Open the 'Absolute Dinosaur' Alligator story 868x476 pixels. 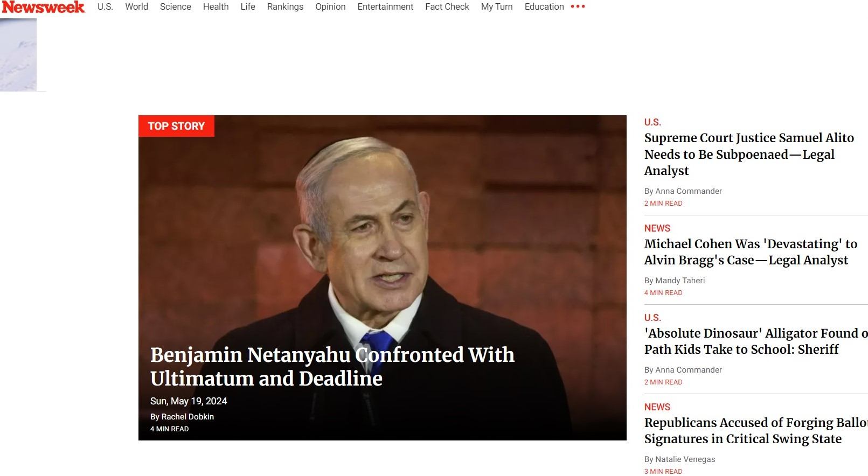(x=756, y=341)
